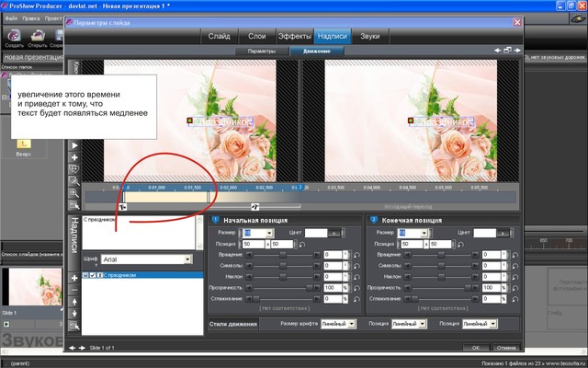Switch to Слои tab

(257, 37)
